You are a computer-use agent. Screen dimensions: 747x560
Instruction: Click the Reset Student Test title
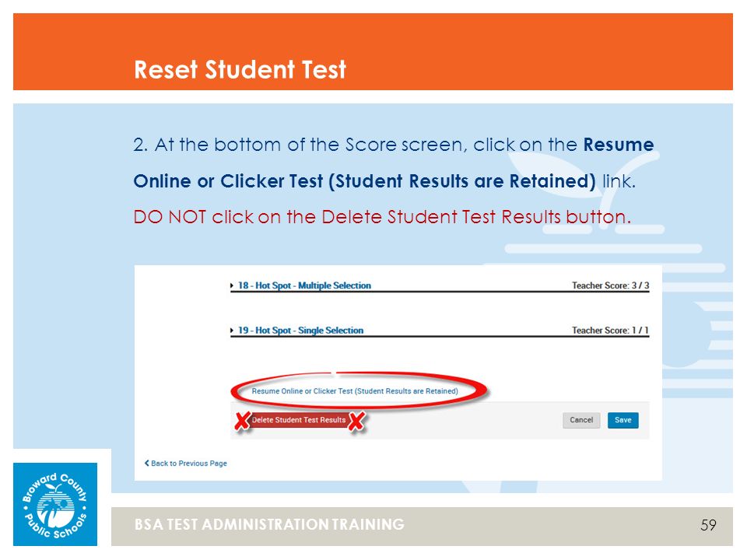tap(240, 69)
